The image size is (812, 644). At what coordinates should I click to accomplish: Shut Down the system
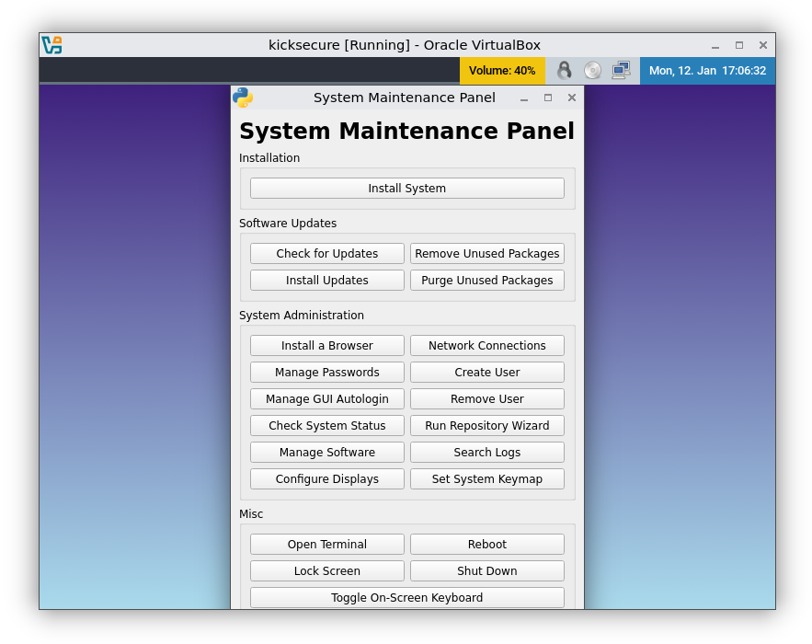pyautogui.click(x=487, y=570)
